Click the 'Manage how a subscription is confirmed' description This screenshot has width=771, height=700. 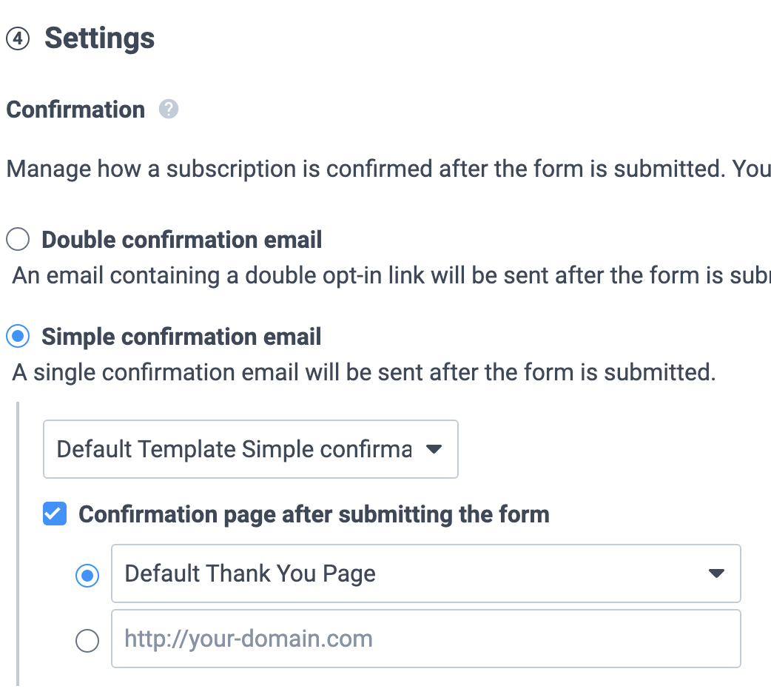[388, 169]
